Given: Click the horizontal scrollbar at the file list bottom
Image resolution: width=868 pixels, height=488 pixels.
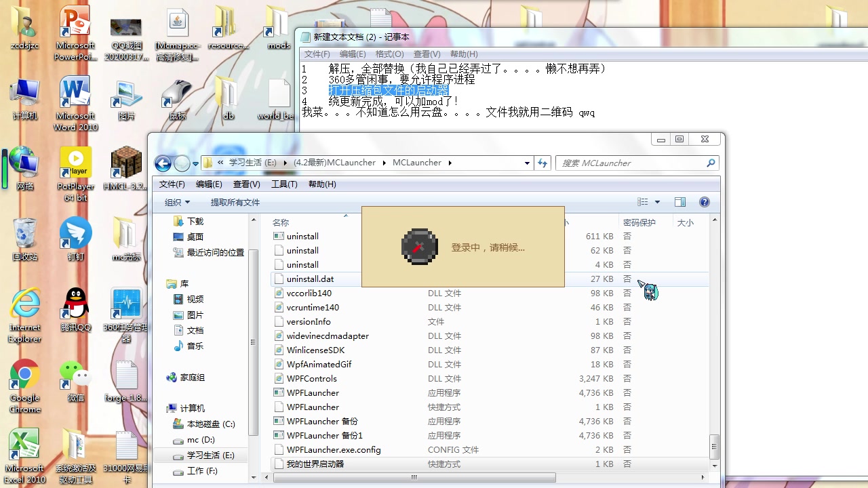Looking at the screenshot, I should pyautogui.click(x=414, y=477).
